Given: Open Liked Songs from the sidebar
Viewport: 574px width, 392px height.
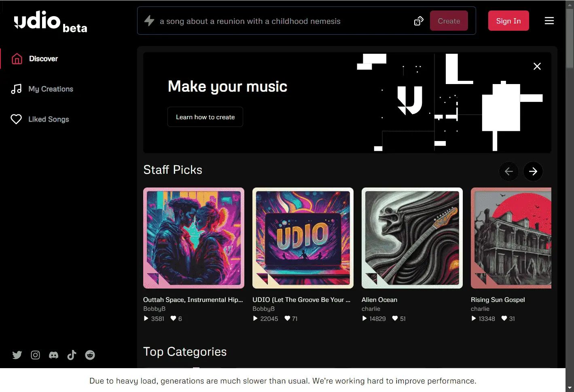Looking at the screenshot, I should [49, 119].
